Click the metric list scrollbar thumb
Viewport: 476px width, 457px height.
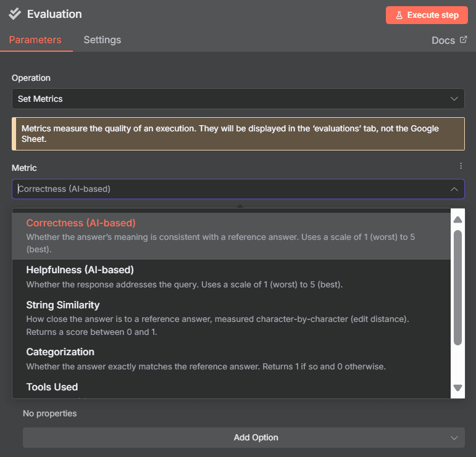tap(457, 287)
